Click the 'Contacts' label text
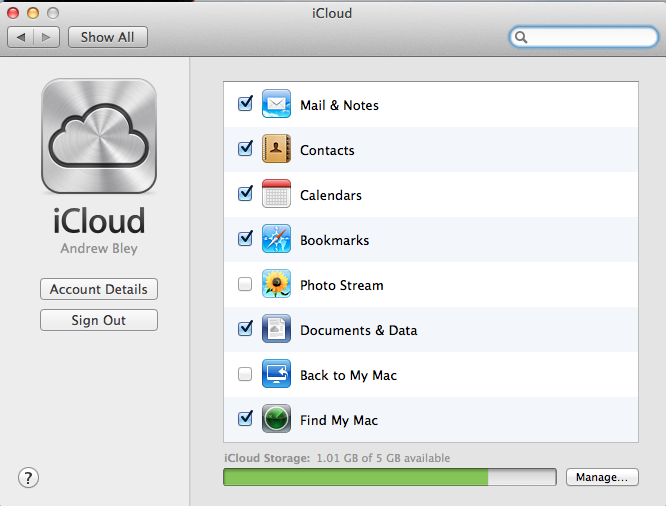Screen dimensions: 666x506 (327, 150)
